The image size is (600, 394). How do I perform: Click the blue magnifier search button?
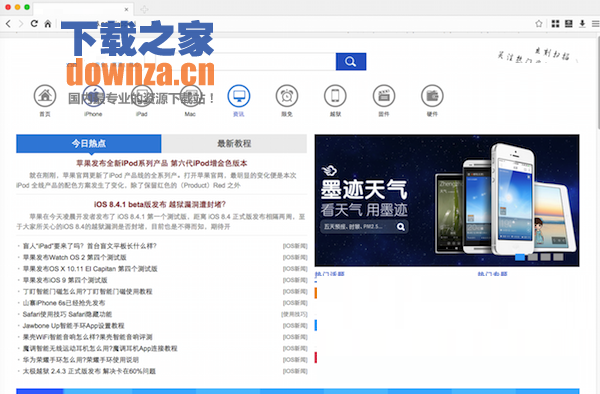tap(351, 62)
